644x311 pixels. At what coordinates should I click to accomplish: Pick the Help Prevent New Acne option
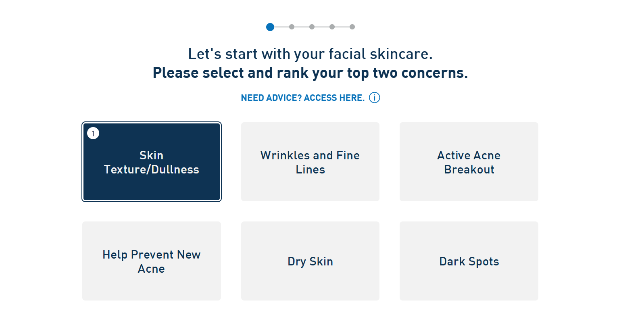pyautogui.click(x=152, y=261)
